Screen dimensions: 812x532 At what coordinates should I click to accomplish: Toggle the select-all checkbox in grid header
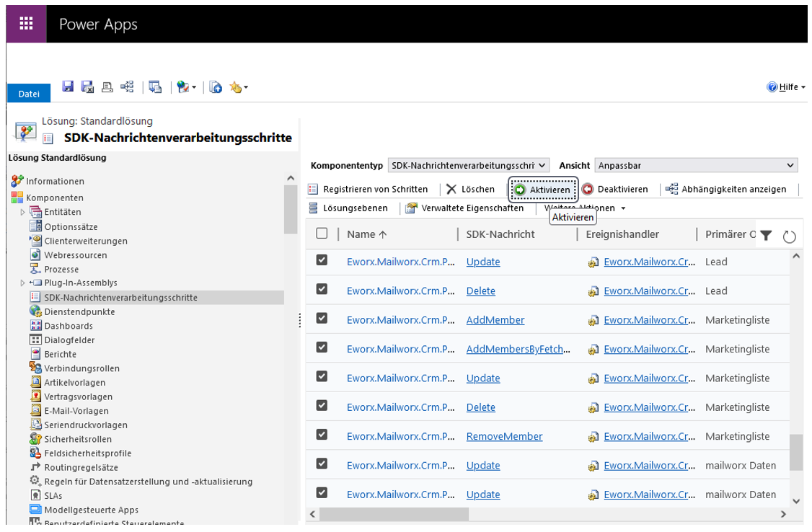[322, 234]
